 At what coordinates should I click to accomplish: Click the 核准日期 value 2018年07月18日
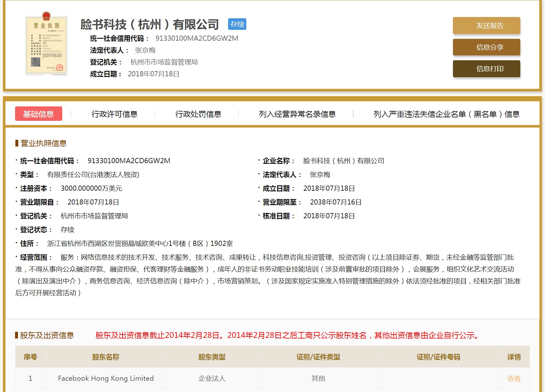point(329,216)
